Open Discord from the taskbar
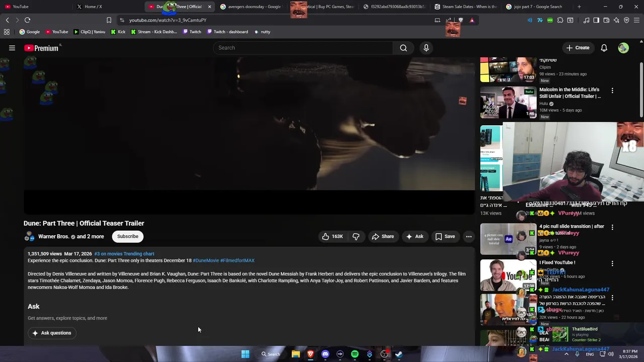Screen dimensions: 644x362 325,354
